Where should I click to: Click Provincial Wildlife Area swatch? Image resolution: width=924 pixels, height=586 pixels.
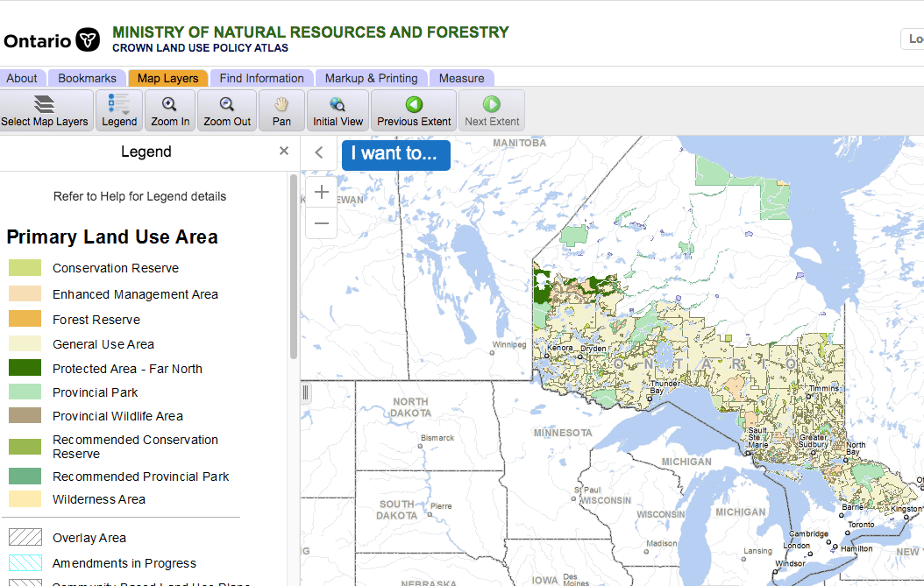point(25,416)
